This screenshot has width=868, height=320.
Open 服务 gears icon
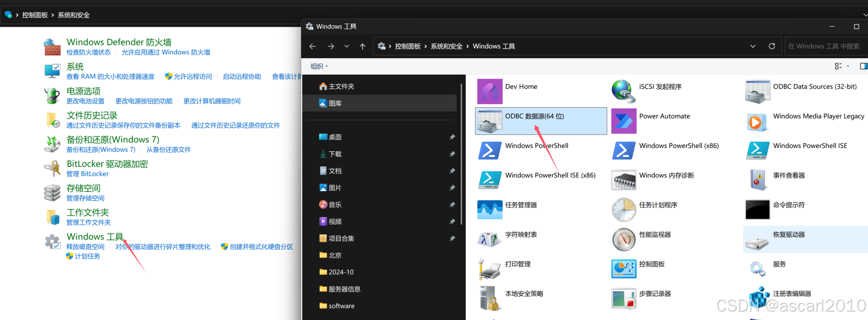757,268
